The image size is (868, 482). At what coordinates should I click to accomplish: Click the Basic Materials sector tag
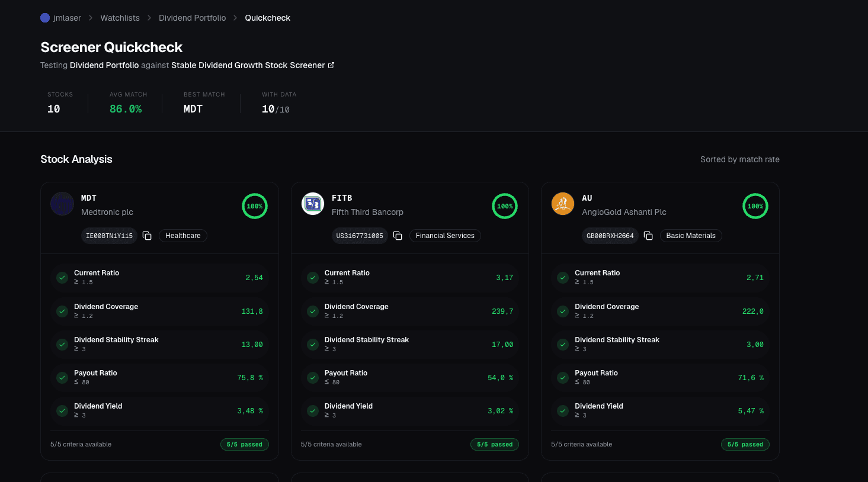click(x=691, y=236)
